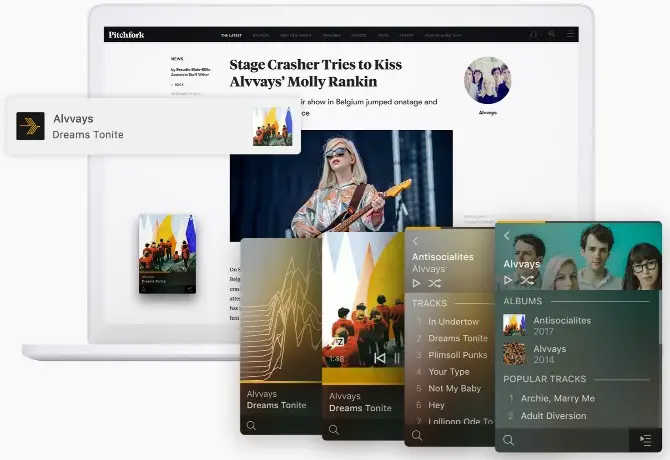Click the search icon in the laptop mini player
The height and width of the screenshot is (460, 670).
144,289
